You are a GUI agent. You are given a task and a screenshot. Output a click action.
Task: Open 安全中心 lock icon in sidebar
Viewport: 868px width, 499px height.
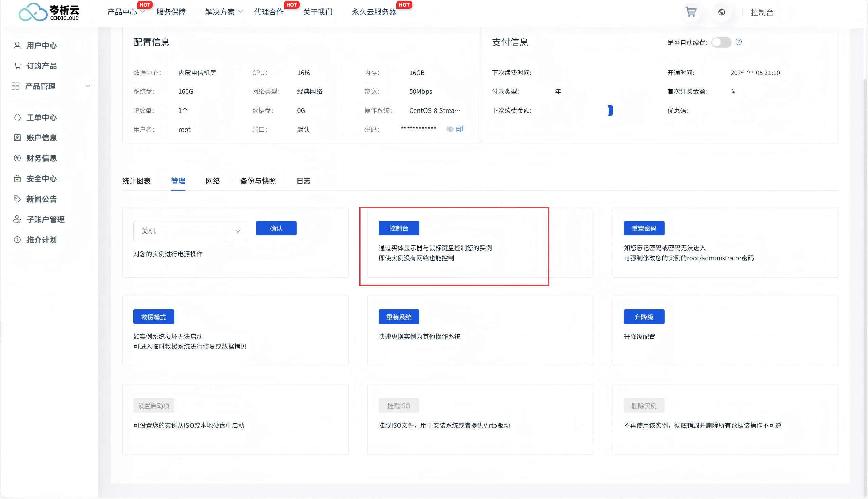(x=17, y=178)
